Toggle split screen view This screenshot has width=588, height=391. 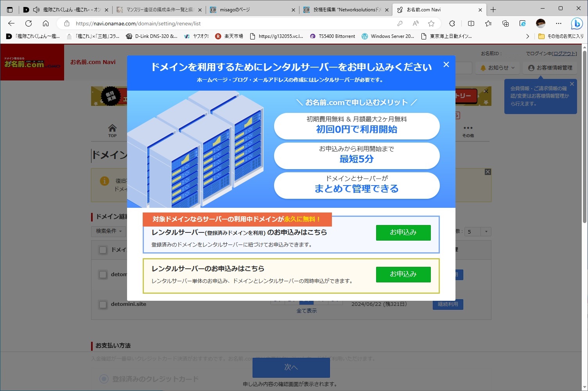point(471,23)
